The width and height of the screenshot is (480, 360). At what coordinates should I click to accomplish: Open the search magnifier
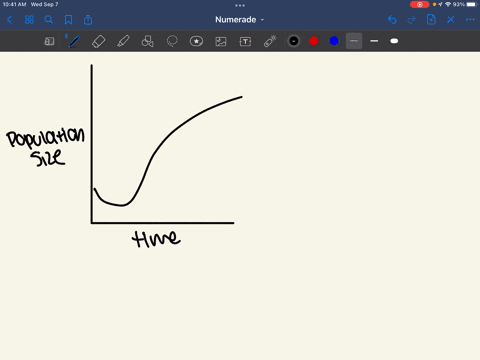click(49, 20)
